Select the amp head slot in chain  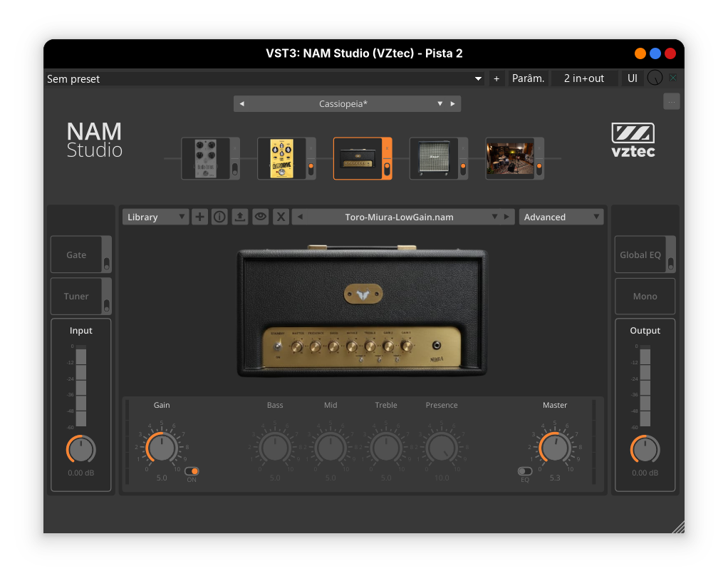pyautogui.click(x=358, y=158)
